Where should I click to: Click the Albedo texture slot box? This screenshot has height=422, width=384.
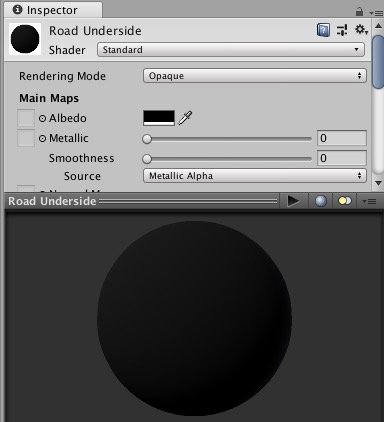pyautogui.click(x=26, y=118)
